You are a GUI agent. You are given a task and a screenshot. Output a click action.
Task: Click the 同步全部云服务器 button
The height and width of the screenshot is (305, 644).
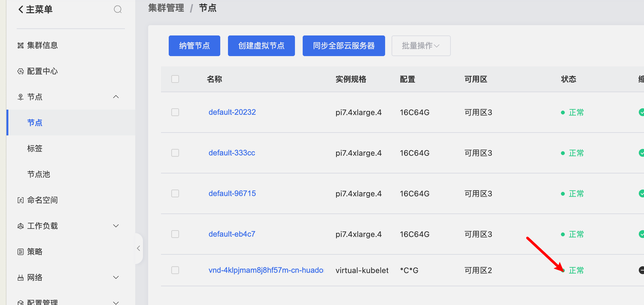coord(344,46)
